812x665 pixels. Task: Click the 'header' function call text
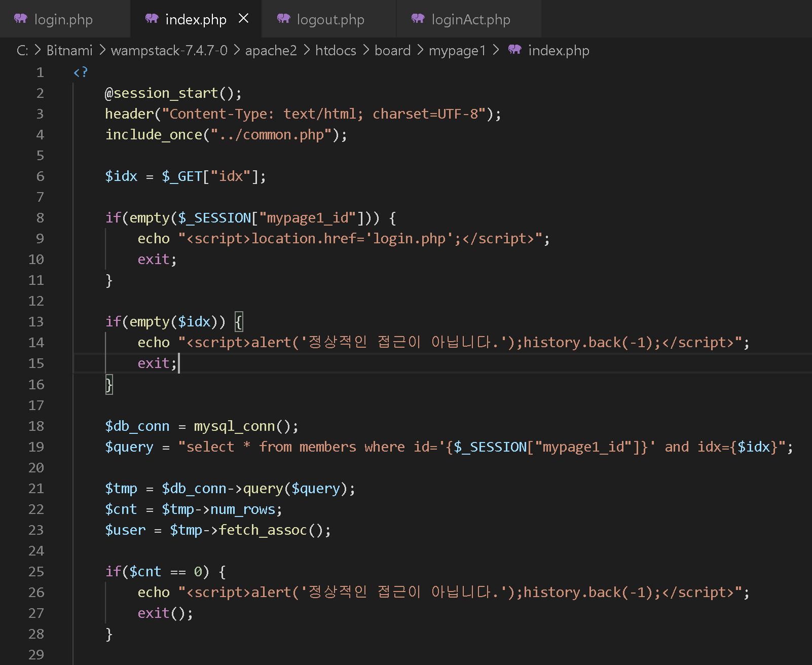(x=129, y=114)
